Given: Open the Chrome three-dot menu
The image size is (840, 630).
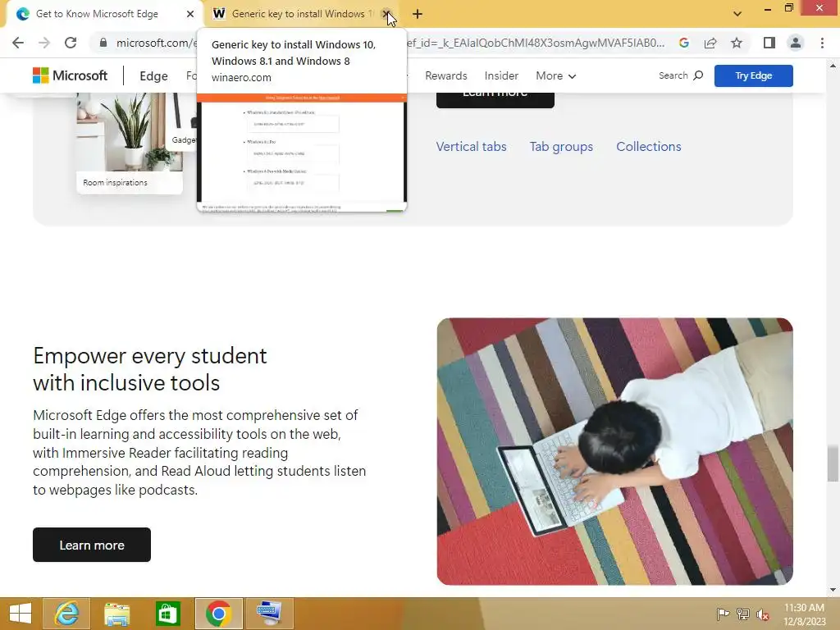Looking at the screenshot, I should click(x=822, y=43).
